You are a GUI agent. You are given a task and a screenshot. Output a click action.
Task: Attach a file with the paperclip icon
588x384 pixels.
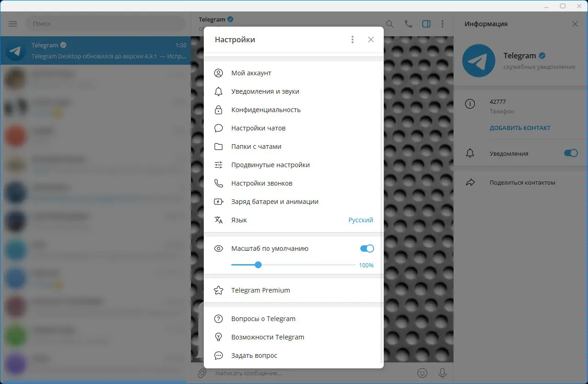202,373
